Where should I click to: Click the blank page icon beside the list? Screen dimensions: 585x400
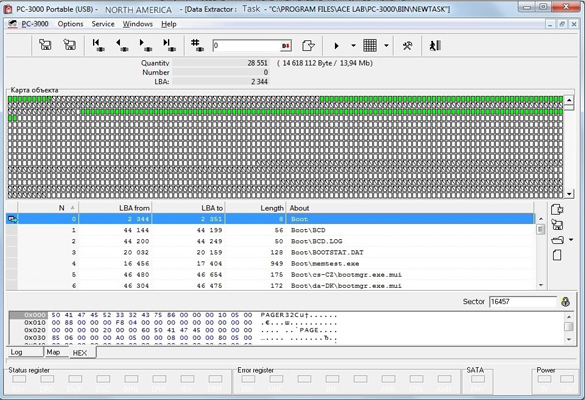[x=557, y=255]
